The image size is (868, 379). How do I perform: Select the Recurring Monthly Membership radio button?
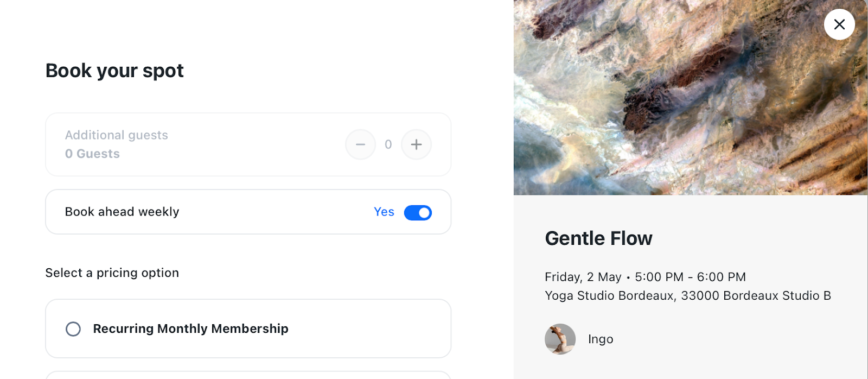tap(73, 329)
